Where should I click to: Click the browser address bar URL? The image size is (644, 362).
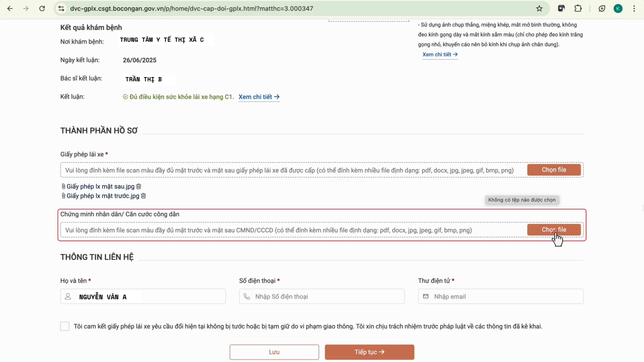(192, 9)
